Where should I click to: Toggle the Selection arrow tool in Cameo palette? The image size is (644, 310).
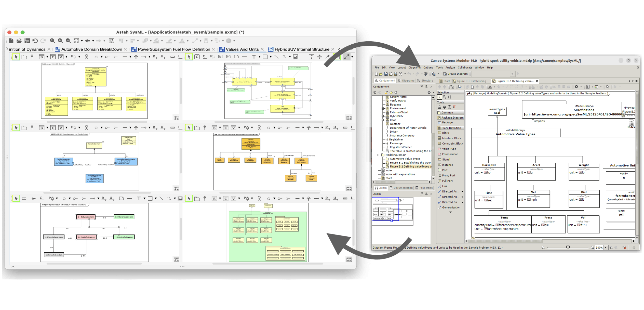point(439,97)
